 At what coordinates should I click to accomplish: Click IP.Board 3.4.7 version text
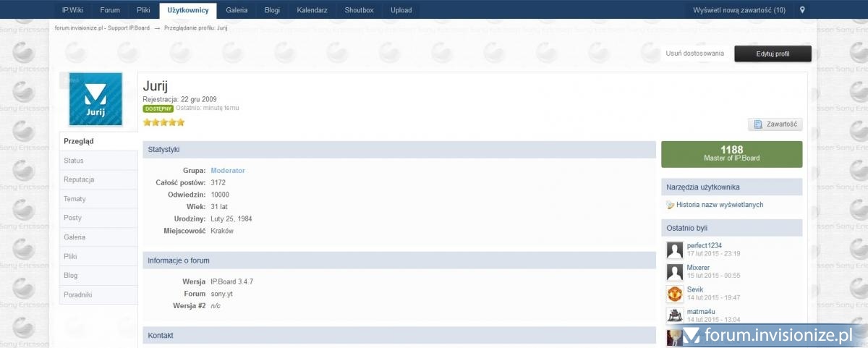pyautogui.click(x=231, y=281)
